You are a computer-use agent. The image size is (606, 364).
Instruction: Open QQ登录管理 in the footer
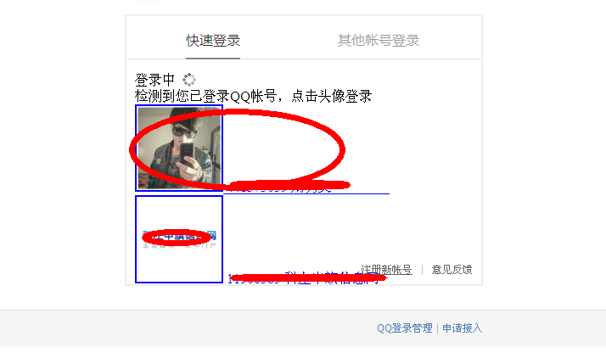405,328
